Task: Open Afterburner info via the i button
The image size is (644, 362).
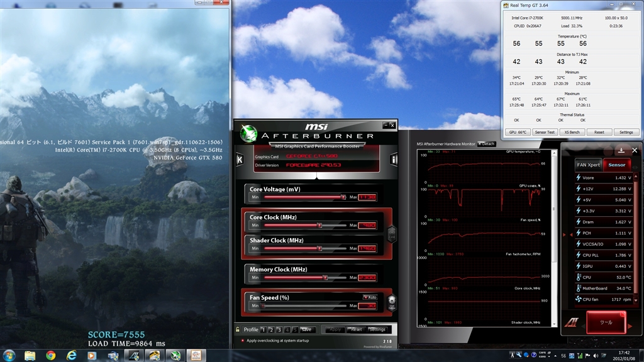Action: click(394, 159)
